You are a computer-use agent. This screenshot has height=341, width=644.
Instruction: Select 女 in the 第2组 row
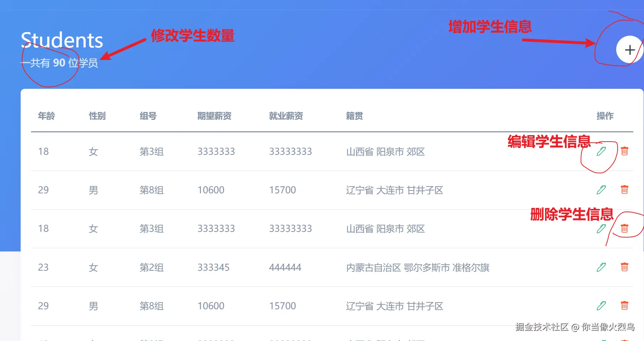[93, 267]
